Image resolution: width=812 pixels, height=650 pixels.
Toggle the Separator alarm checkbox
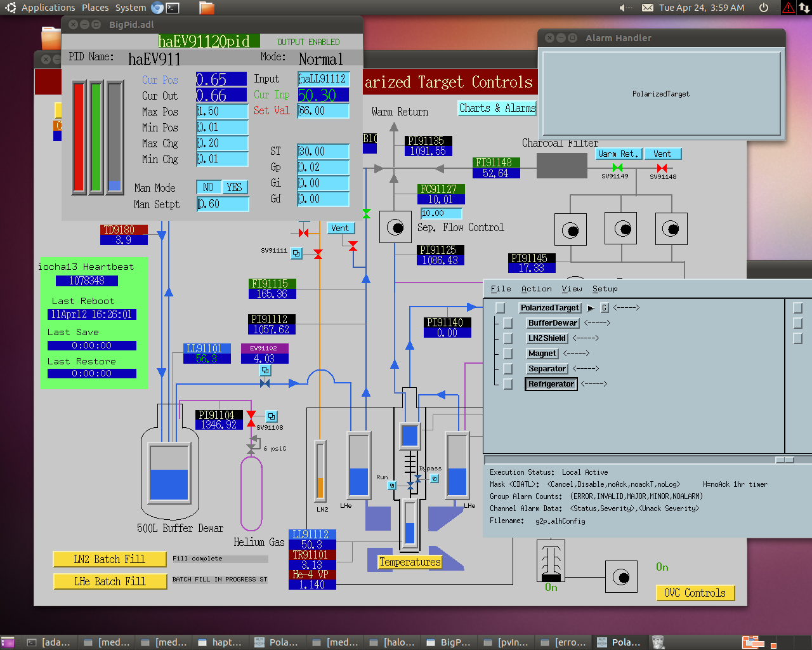[507, 369]
